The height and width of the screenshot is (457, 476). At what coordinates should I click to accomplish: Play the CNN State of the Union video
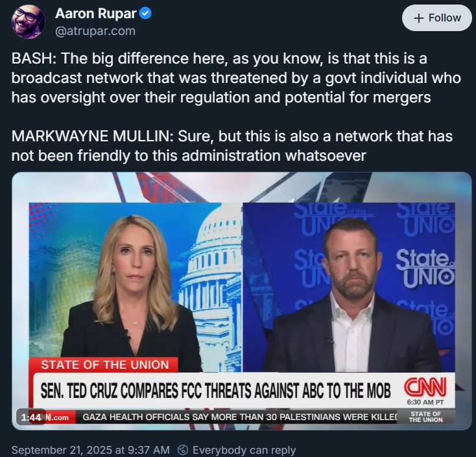point(242,301)
